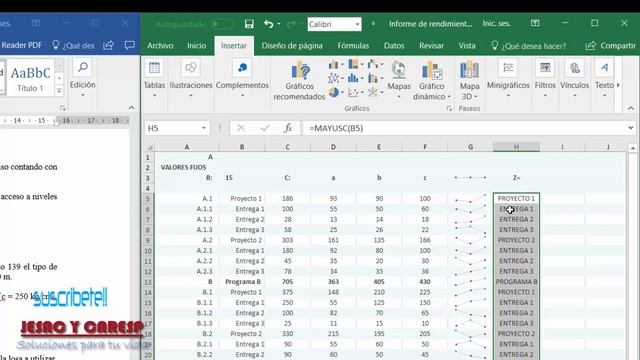Collapse the Excel ribbon
The height and width of the screenshot is (360, 640).
631,108
